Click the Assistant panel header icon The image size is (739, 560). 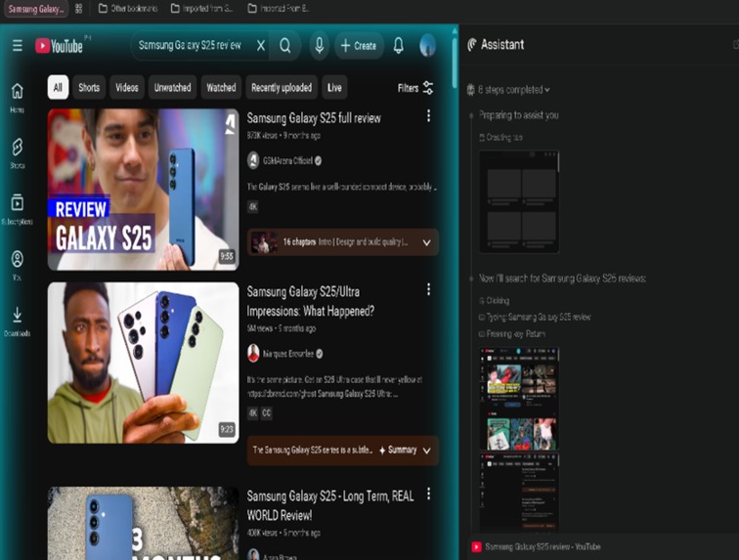tap(472, 45)
